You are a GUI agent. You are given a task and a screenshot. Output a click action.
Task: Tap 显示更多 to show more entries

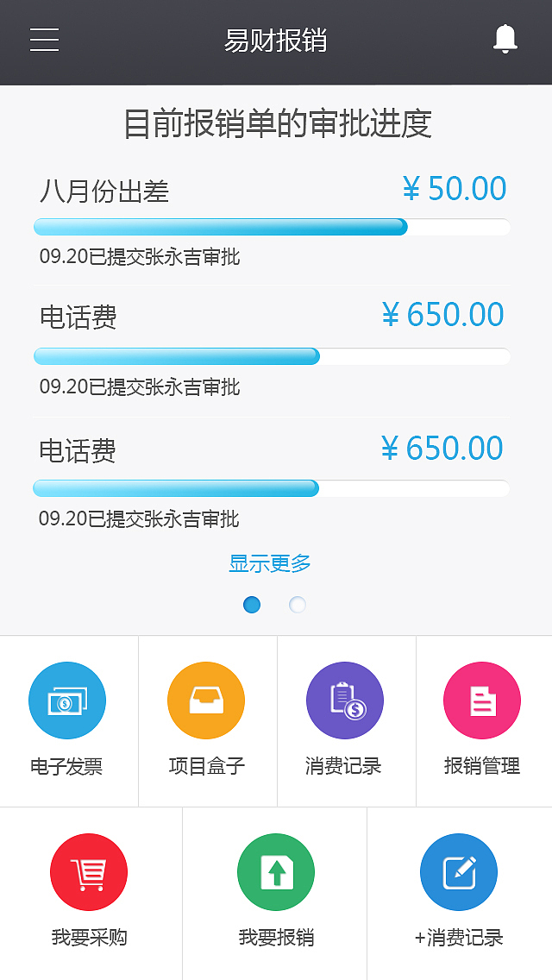coord(271,562)
